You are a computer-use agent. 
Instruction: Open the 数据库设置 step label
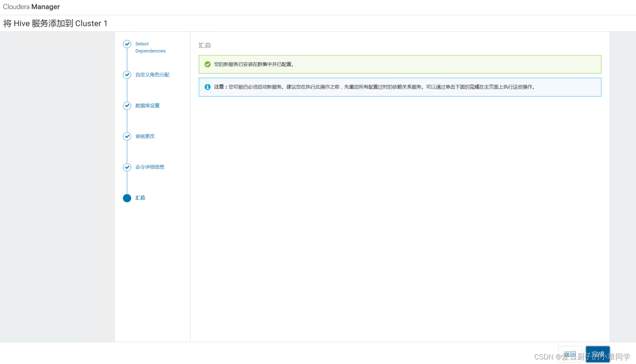point(147,106)
